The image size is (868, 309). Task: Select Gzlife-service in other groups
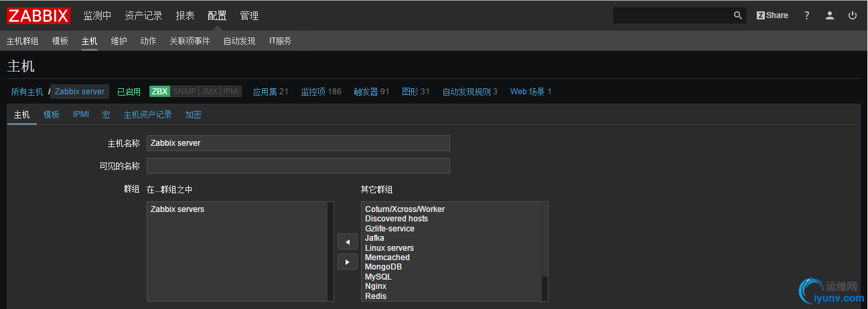[390, 229]
